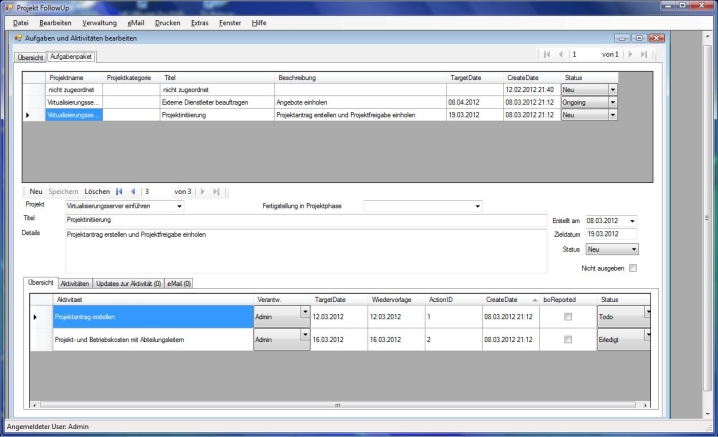This screenshot has width=718, height=437.
Task: Select the row header arrow of Projektinitiierung row
Action: point(27,116)
